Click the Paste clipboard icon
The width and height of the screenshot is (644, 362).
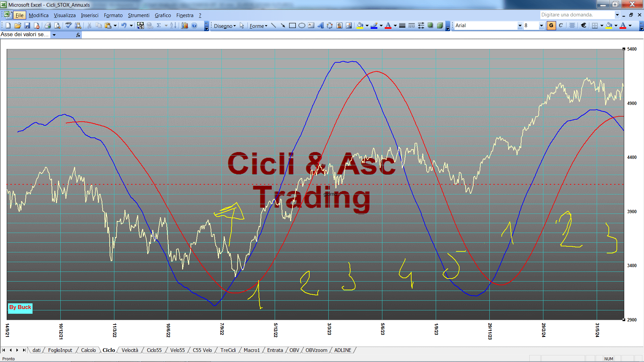[x=108, y=25]
